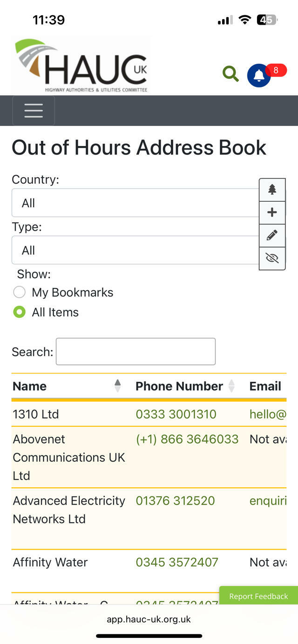Open the hamburger navigation menu
Viewport: 298px width, 644px height.
point(34,111)
